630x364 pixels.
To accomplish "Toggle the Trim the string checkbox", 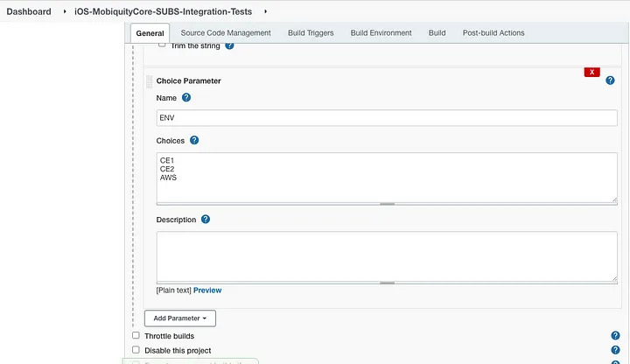I will [162, 44].
